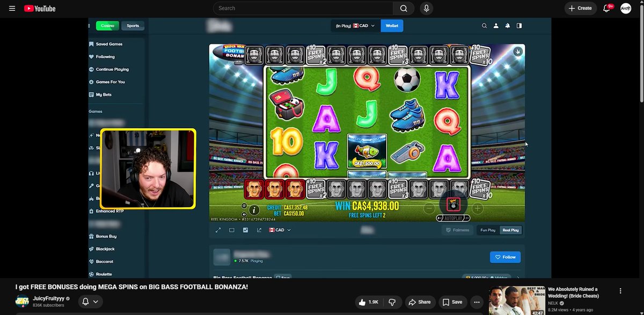Click the 'Games' sidebar section heading
Image resolution: width=644 pixels, height=315 pixels.
96,111
